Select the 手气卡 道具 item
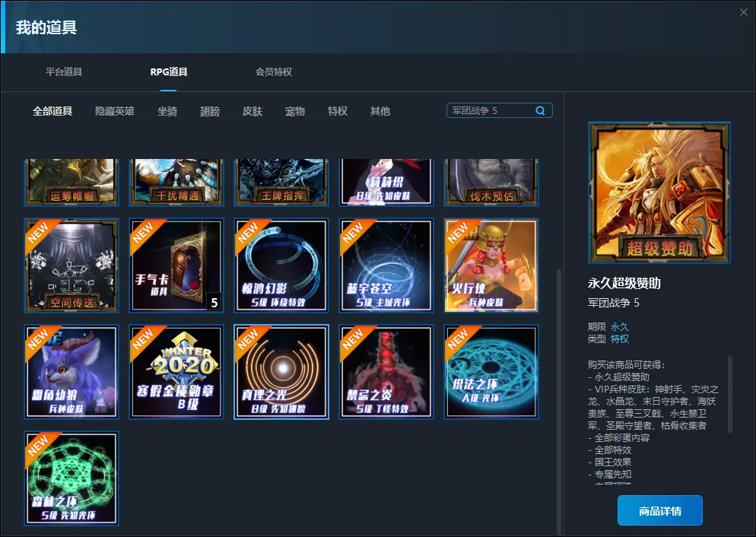756x537 pixels. (x=176, y=265)
